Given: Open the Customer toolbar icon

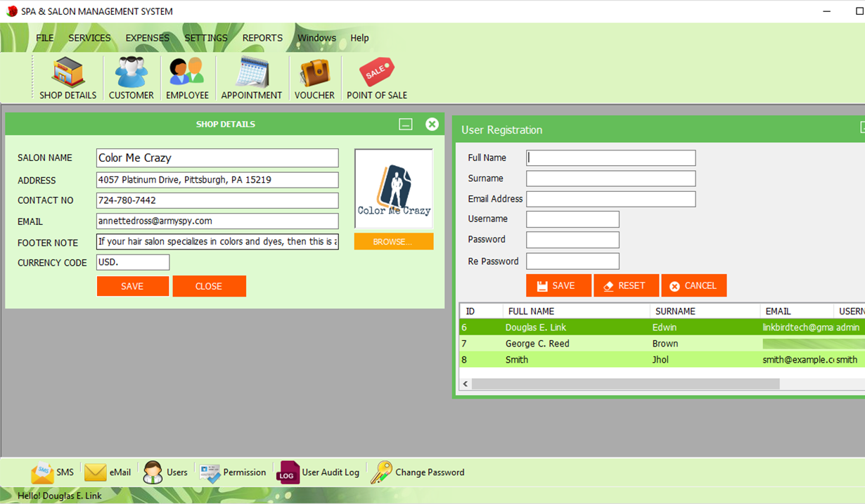Looking at the screenshot, I should (131, 78).
